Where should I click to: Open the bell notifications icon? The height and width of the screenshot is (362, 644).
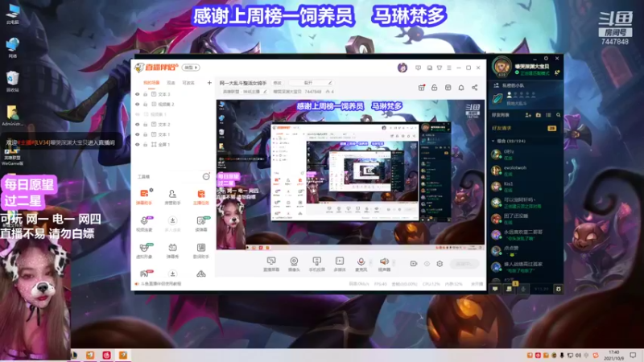click(461, 88)
